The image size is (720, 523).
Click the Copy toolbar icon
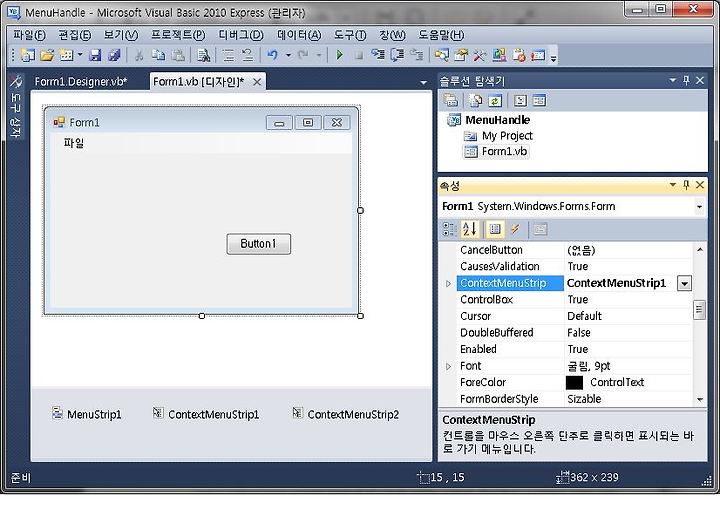click(158, 56)
